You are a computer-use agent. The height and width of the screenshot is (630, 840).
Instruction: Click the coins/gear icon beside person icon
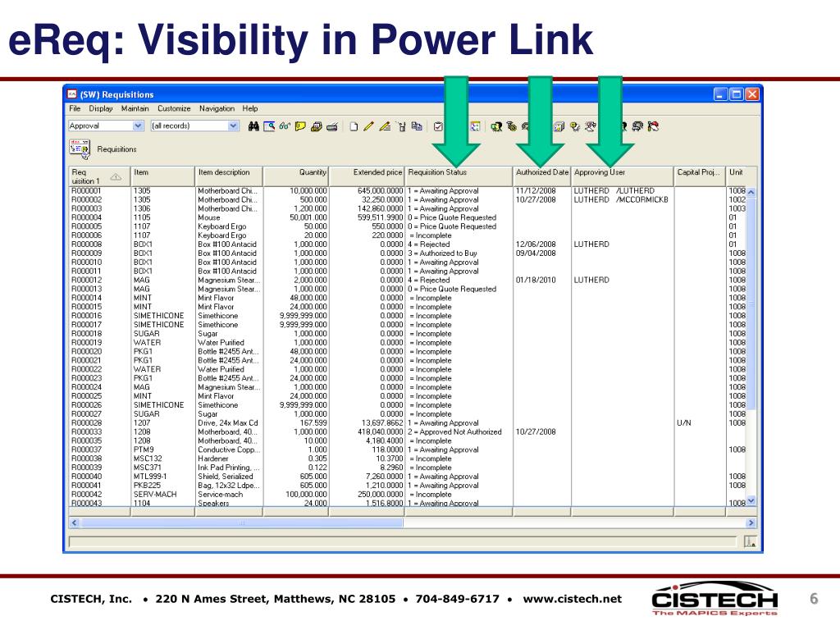[x=512, y=126]
